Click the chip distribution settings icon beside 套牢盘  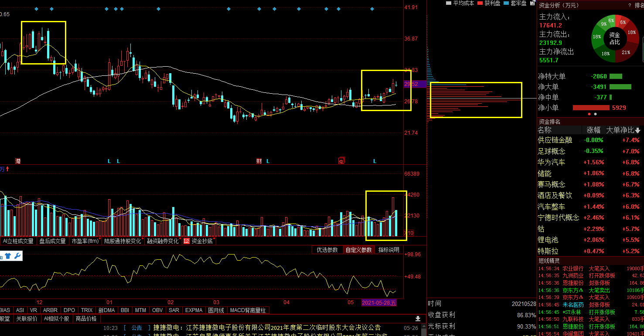532,3
